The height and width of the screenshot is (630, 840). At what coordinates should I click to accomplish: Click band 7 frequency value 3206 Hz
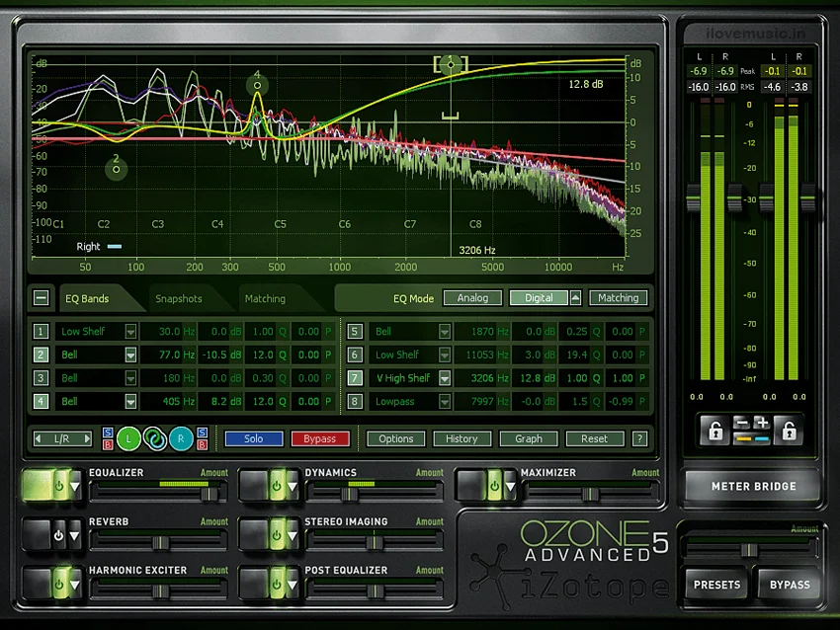482,378
